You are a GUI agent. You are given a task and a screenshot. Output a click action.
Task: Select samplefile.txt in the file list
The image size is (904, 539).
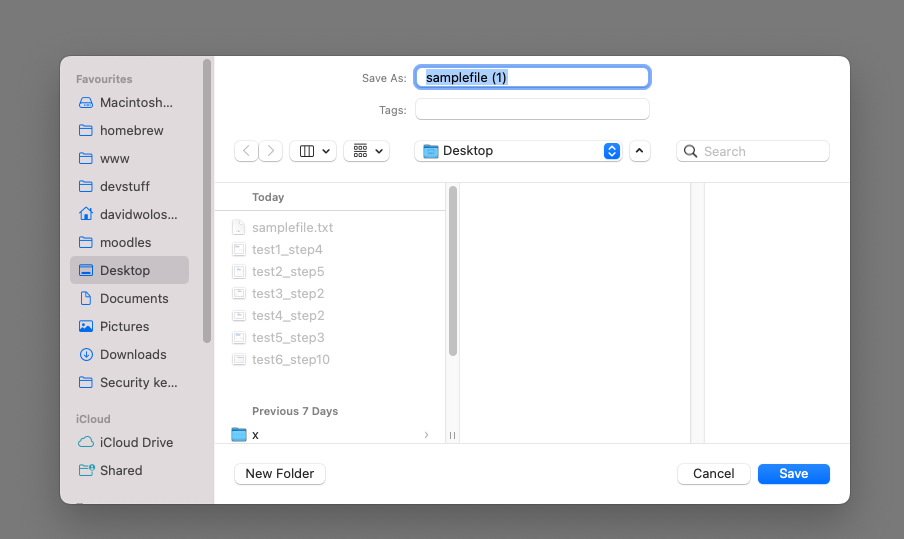[x=330, y=228]
